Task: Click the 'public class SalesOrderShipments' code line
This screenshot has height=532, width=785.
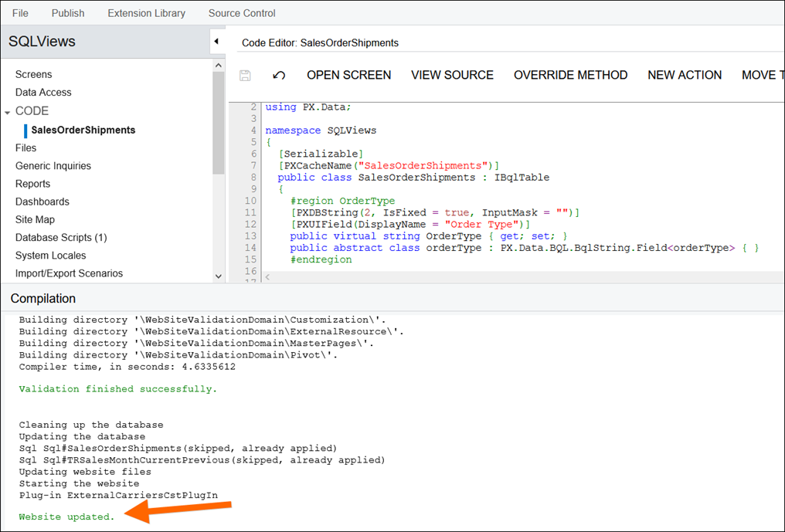Action: coord(413,178)
